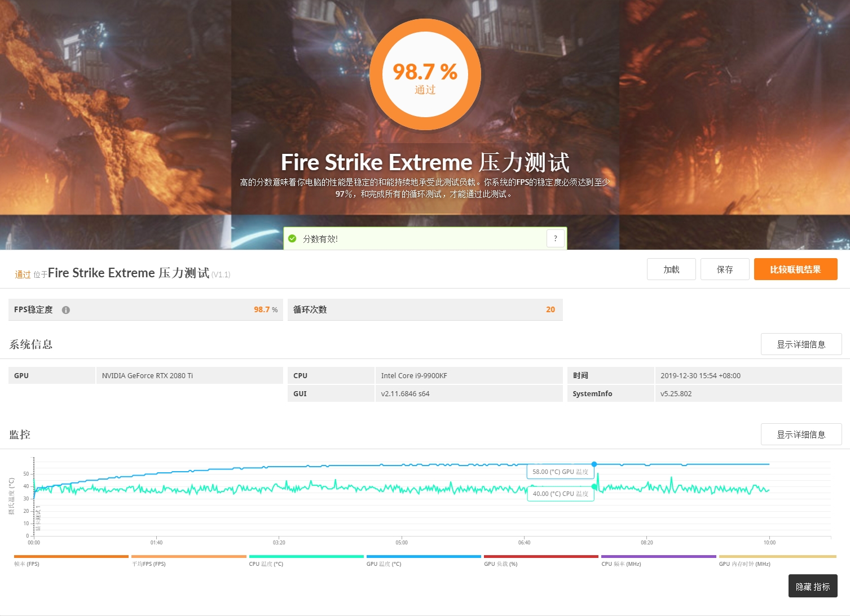Toggle the CPU 频率 (MHz) legend series
This screenshot has height=616, width=850.
coord(659,560)
